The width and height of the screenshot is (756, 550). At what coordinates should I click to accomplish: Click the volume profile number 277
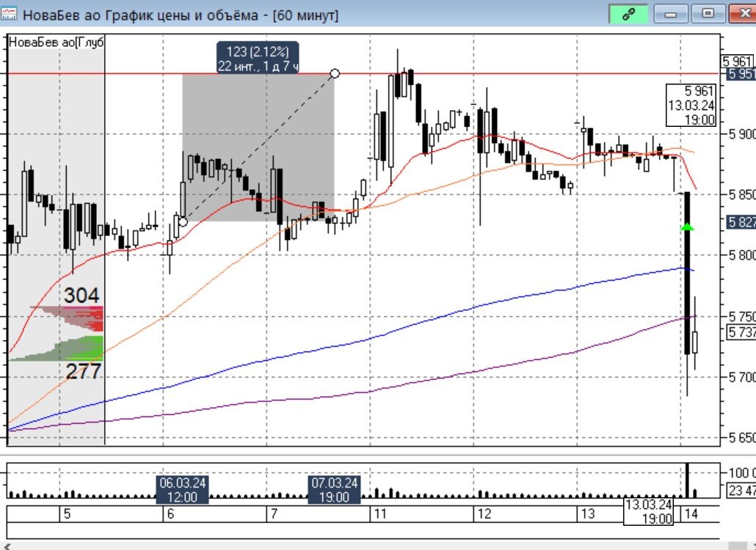point(83,371)
